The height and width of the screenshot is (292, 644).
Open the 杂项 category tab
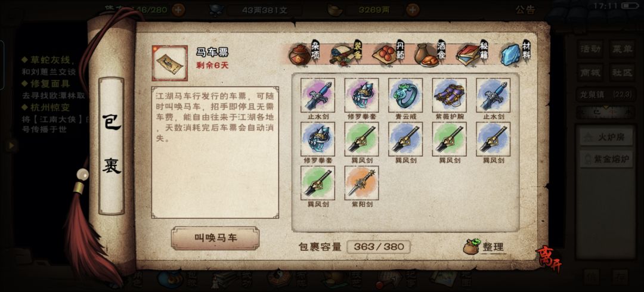pos(304,54)
